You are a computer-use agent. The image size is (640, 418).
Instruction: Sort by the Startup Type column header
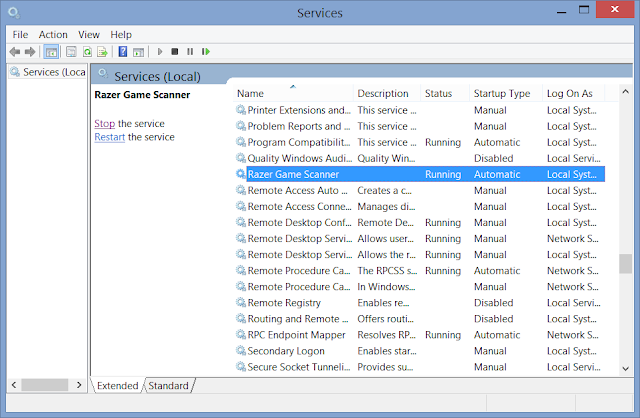point(502,93)
